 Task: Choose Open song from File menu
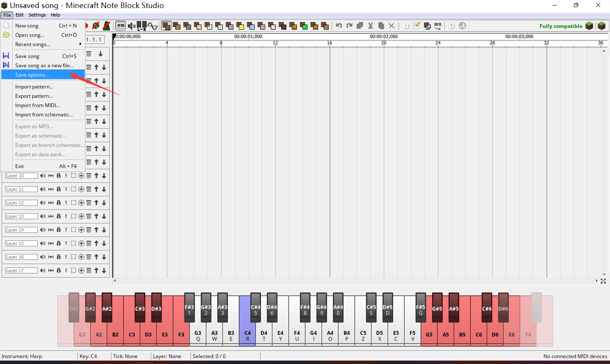pos(43,35)
